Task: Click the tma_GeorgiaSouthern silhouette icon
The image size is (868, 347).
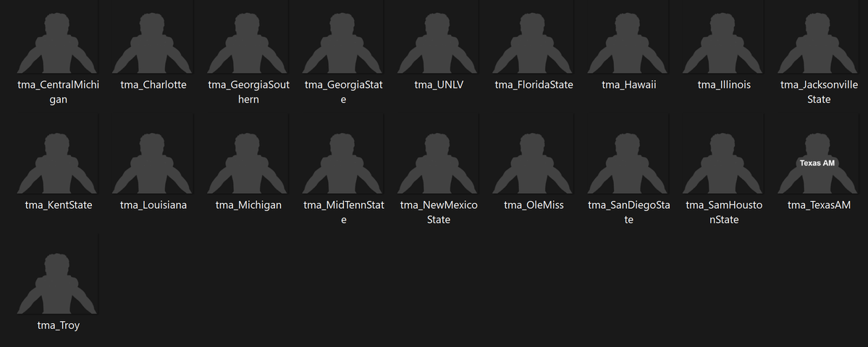Action: [248, 43]
